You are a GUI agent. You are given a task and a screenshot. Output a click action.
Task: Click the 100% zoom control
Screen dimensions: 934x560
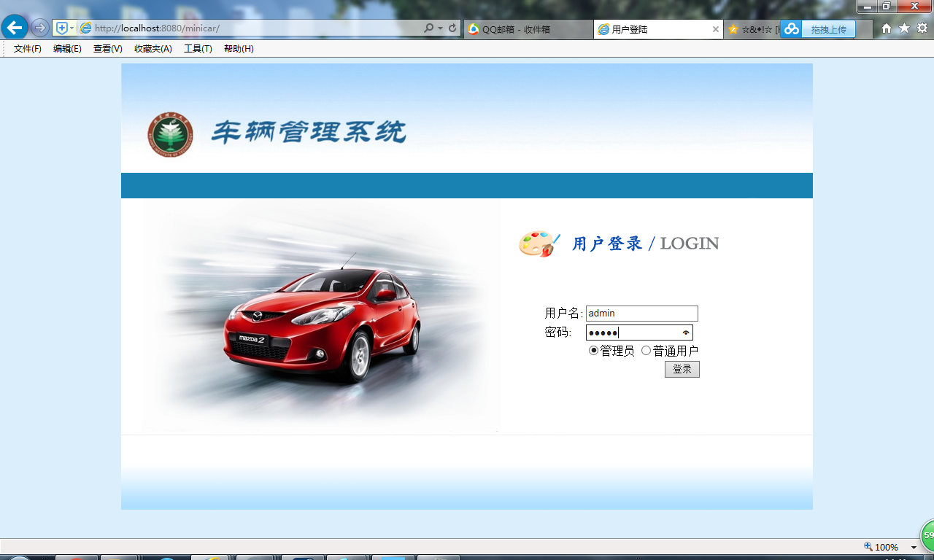885,547
